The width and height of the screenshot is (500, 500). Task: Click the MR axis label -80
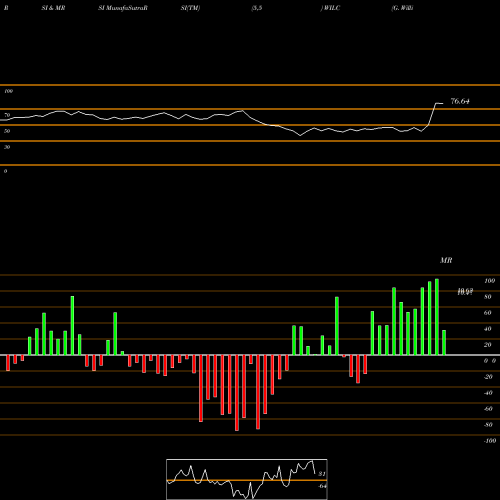(x=488, y=425)
